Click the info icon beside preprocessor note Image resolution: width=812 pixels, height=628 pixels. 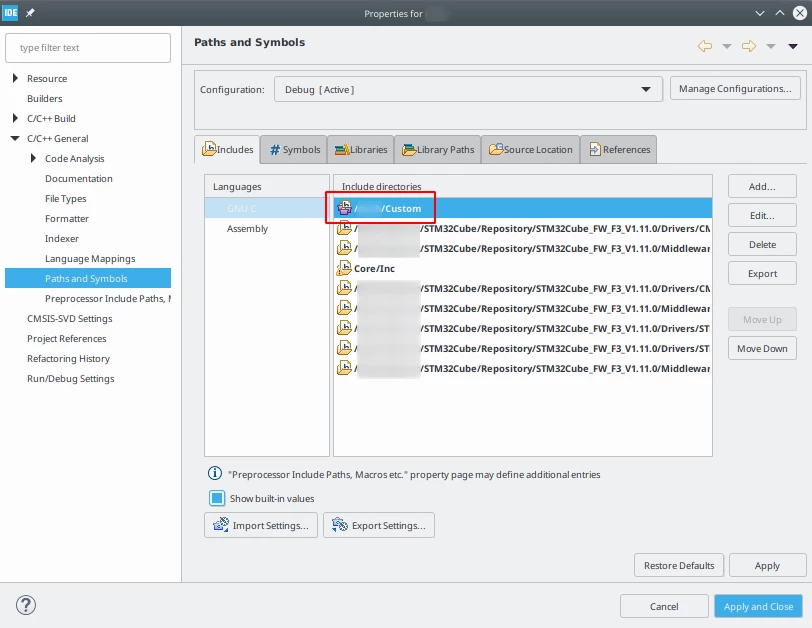(x=214, y=473)
